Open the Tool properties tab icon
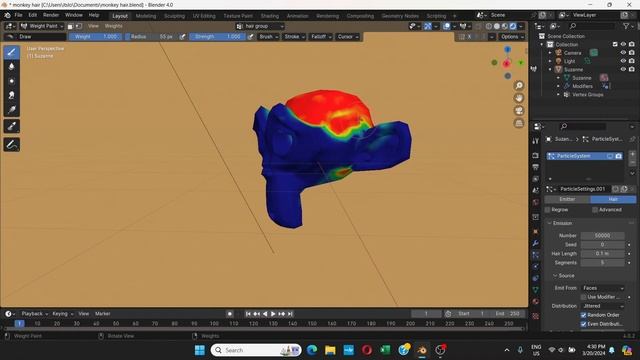The image size is (640, 360). pyautogui.click(x=536, y=141)
